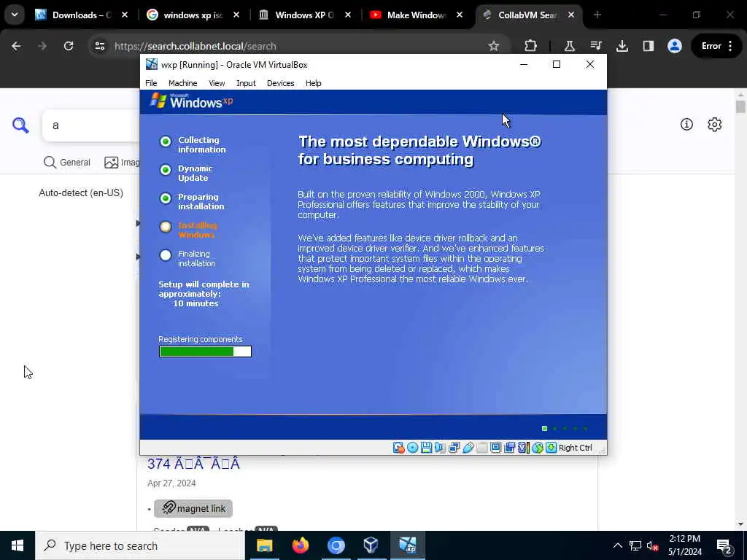Open File Explorer from the taskbar
Viewport: 747px width, 560px height.
pos(264,545)
